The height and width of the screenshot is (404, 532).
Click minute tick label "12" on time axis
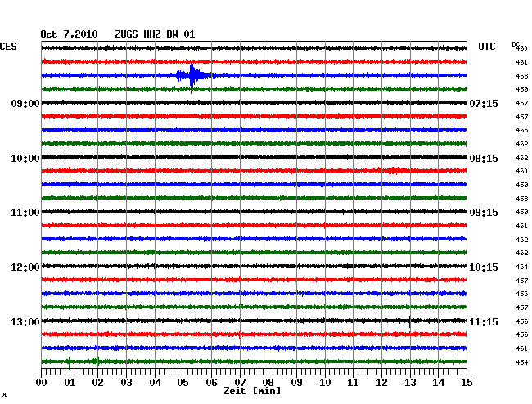click(x=381, y=383)
